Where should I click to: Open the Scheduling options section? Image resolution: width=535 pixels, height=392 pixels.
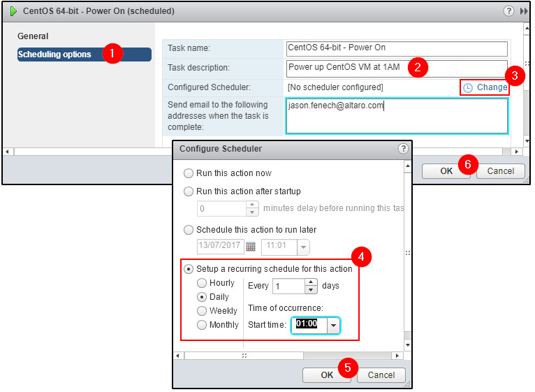pyautogui.click(x=85, y=55)
